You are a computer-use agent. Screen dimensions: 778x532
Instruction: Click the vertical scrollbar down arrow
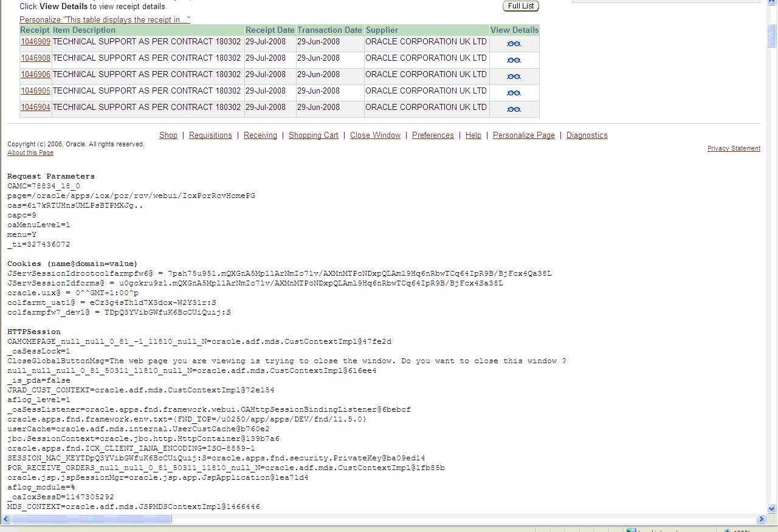coord(772,509)
